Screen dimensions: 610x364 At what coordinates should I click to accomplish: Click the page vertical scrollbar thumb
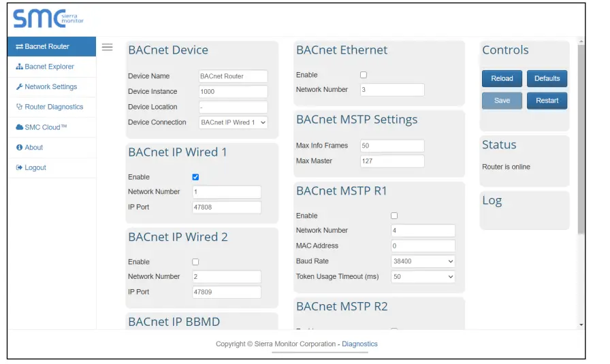[581, 139]
